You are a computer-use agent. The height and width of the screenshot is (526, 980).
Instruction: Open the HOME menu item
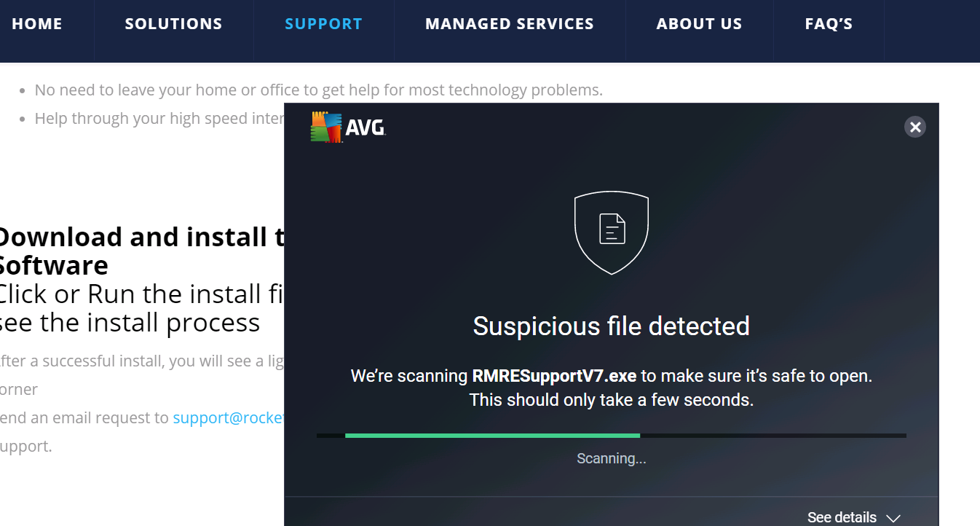(37, 24)
